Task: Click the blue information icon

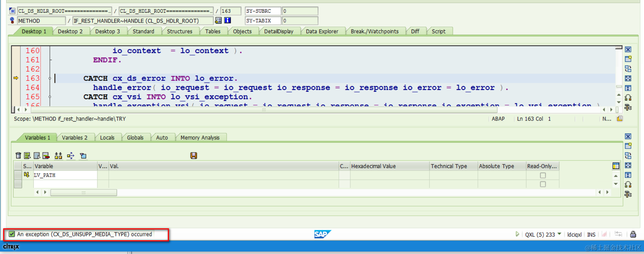Action: coord(228,20)
